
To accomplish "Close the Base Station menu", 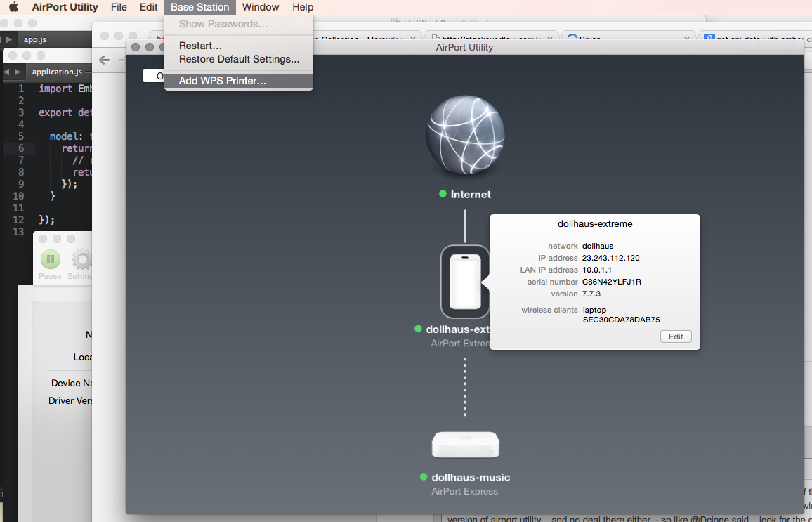I will tap(200, 7).
